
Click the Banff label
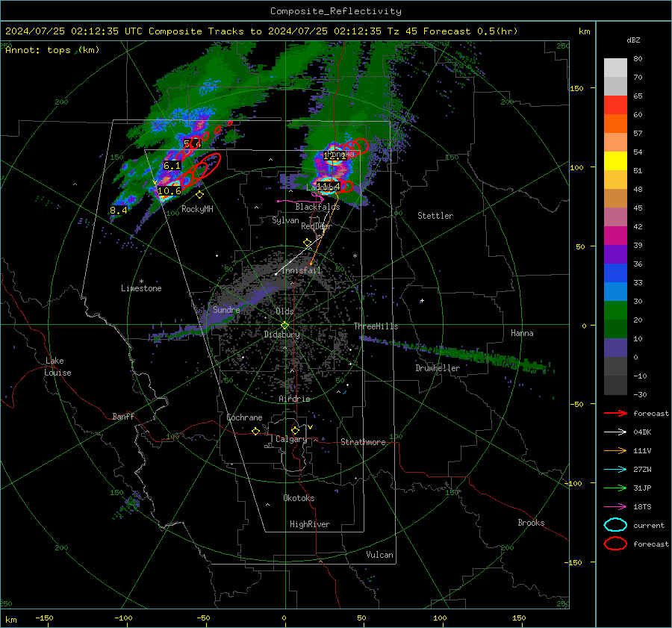point(123,417)
